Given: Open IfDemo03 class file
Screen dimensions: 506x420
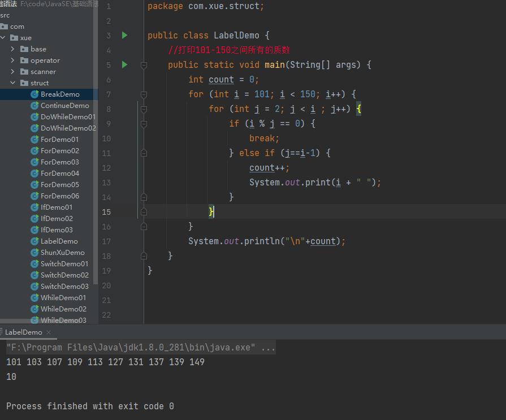Looking at the screenshot, I should point(57,230).
